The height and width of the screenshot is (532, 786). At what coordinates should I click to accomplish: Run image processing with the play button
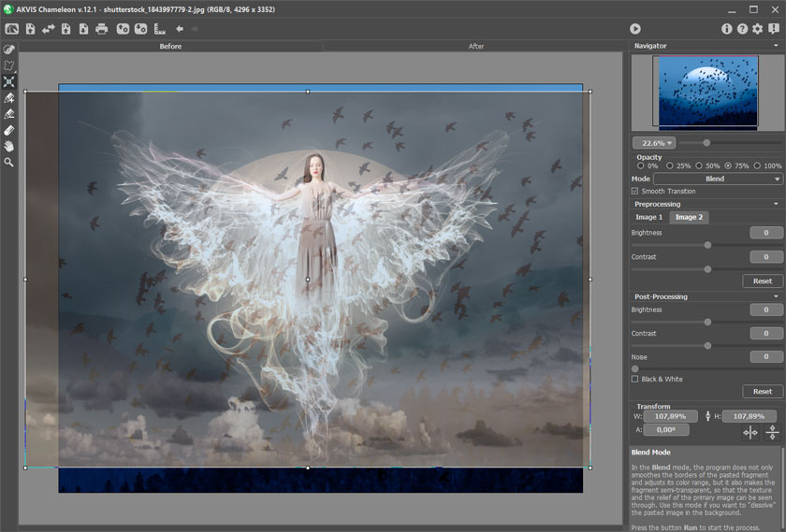coord(635,29)
